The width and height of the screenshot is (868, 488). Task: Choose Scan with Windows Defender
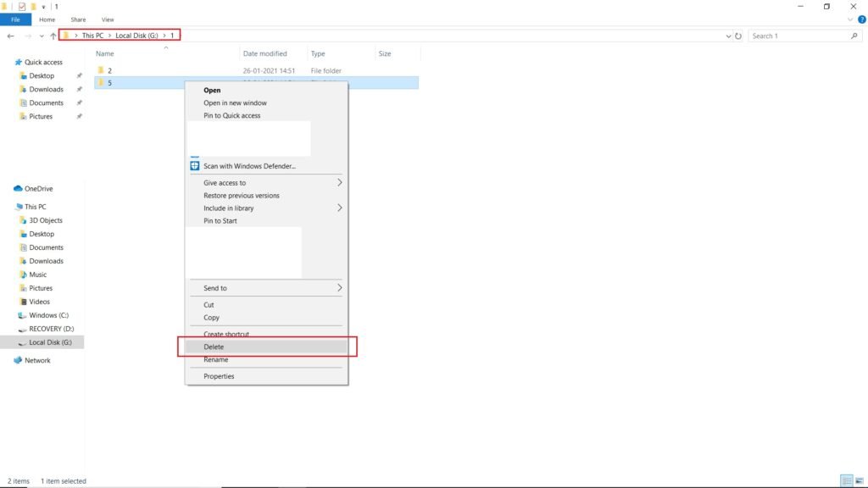coord(249,166)
